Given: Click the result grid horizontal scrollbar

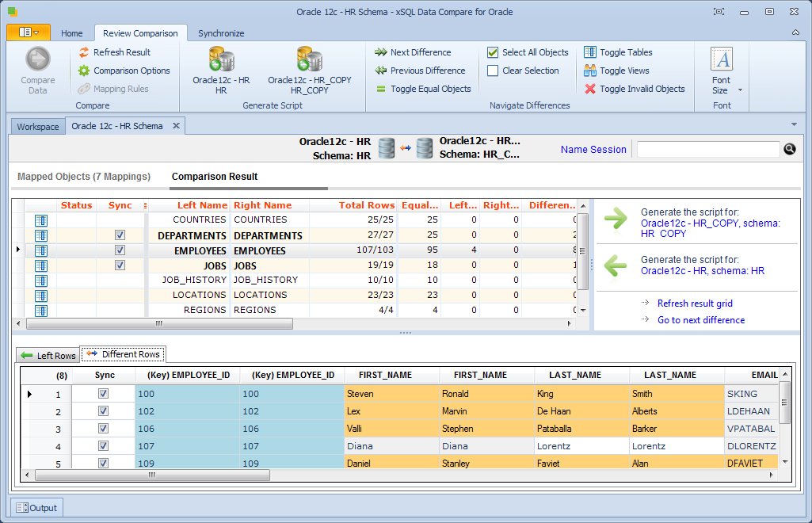Looking at the screenshot, I should point(159,323).
